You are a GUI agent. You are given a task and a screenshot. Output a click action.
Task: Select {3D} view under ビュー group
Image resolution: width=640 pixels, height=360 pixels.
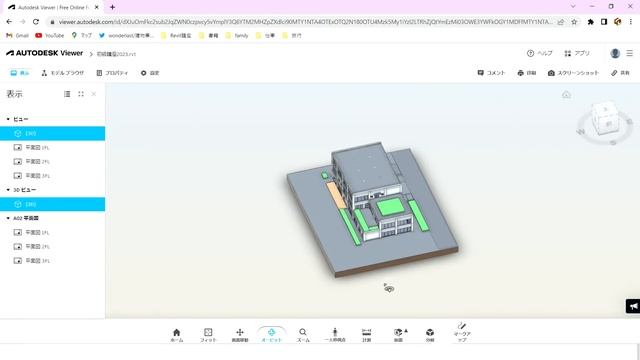pyautogui.click(x=52, y=133)
